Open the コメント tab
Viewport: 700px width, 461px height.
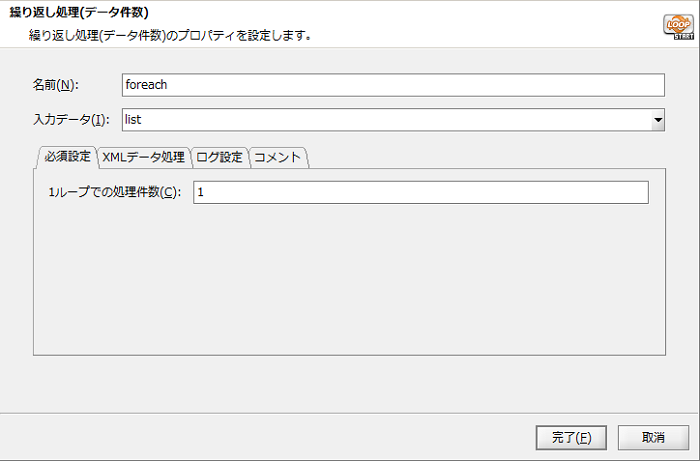pyautogui.click(x=278, y=157)
